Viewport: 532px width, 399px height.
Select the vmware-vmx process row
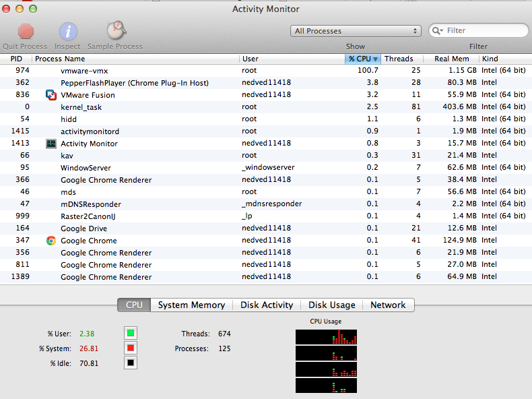click(x=266, y=71)
